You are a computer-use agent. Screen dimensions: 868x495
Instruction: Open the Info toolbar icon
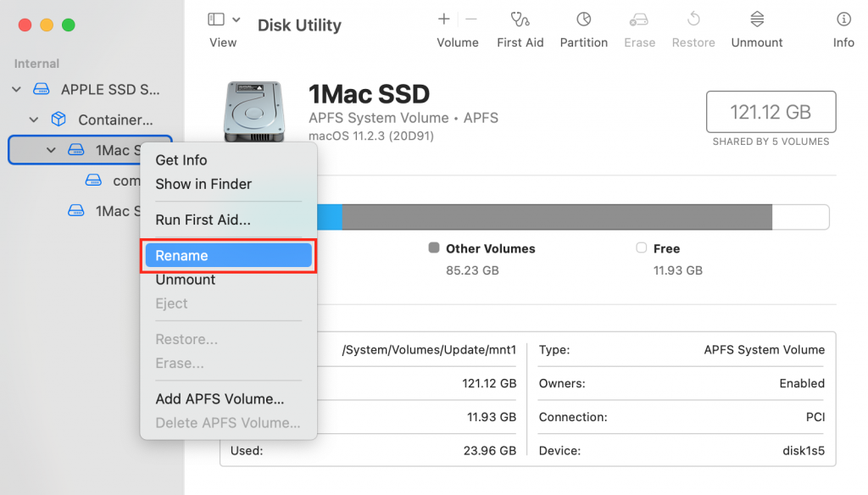click(x=843, y=19)
